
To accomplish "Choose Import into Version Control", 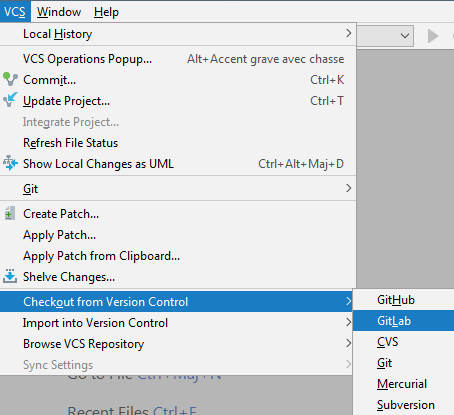I will 176,323.
